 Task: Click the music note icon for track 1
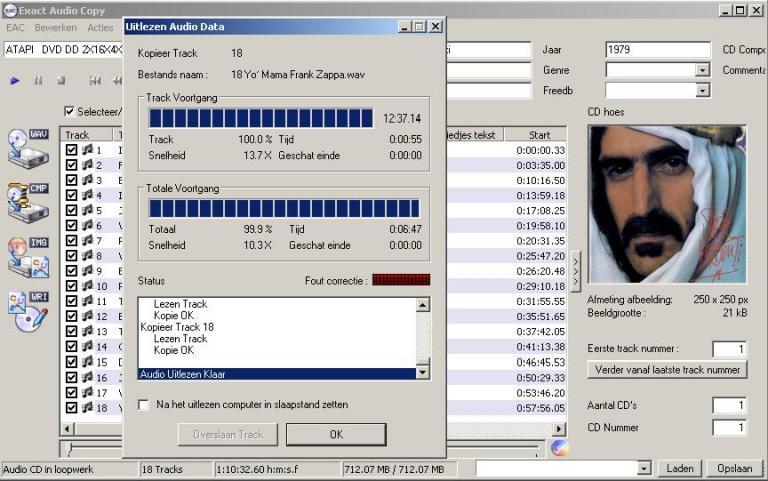tap(87, 150)
